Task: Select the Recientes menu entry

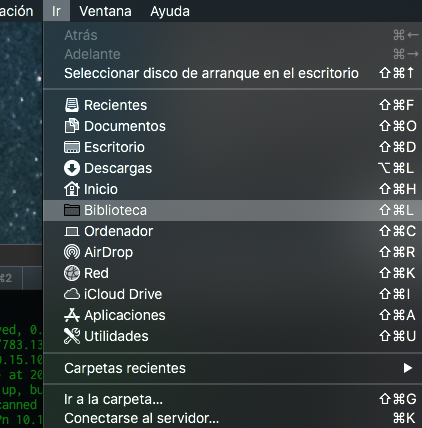Action: coord(232,105)
